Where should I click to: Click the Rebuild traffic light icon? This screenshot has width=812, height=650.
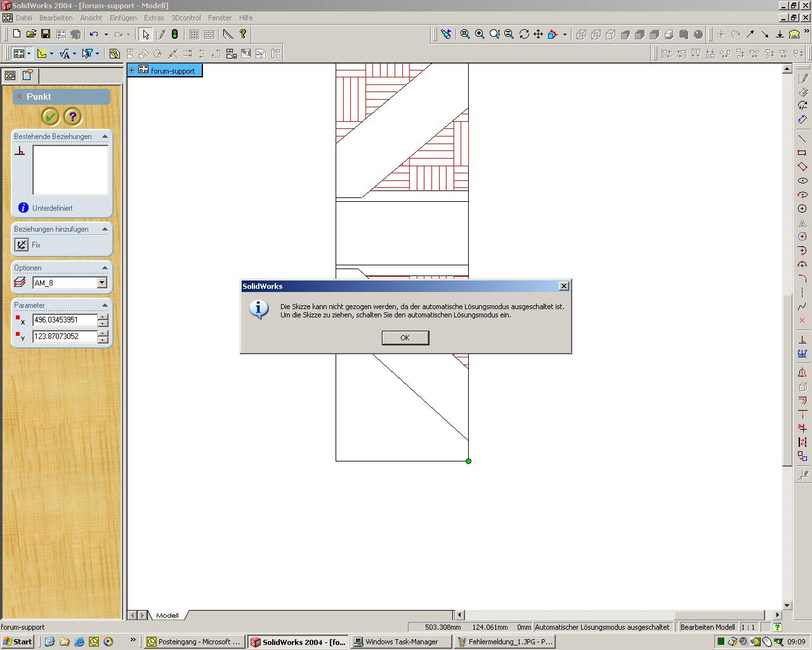click(x=175, y=34)
